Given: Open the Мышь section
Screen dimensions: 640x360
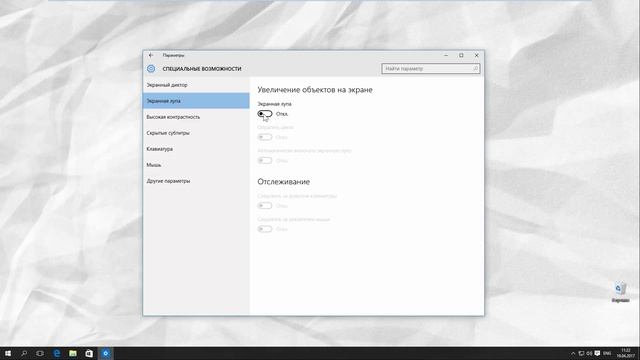Looking at the screenshot, I should pos(196,165).
